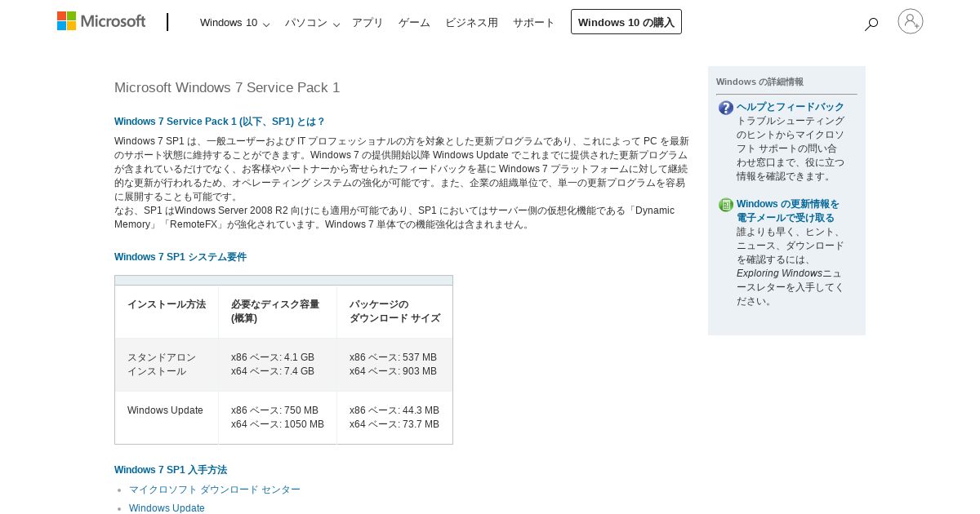980x514 pixels.
Task: Click the green newsletter icon
Action: [x=726, y=205]
